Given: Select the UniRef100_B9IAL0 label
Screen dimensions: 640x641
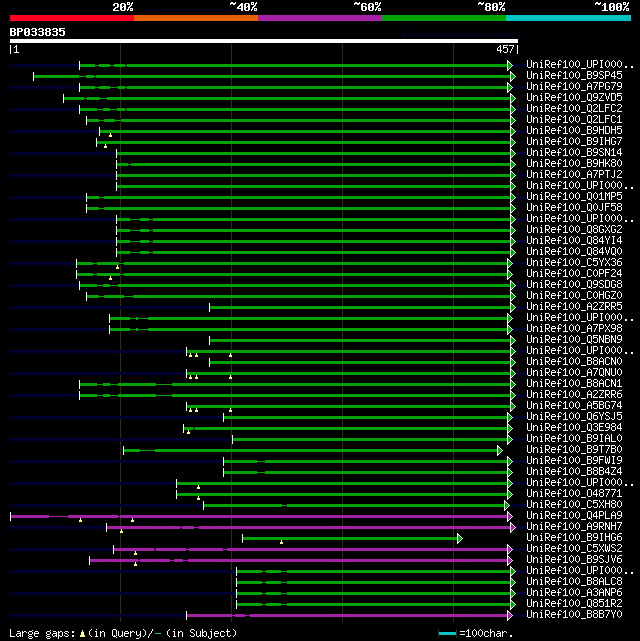Looking at the screenshot, I should (x=574, y=439).
